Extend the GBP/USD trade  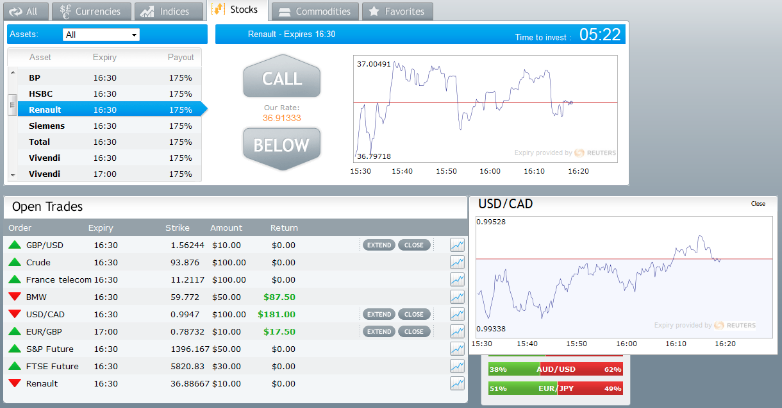pos(379,245)
